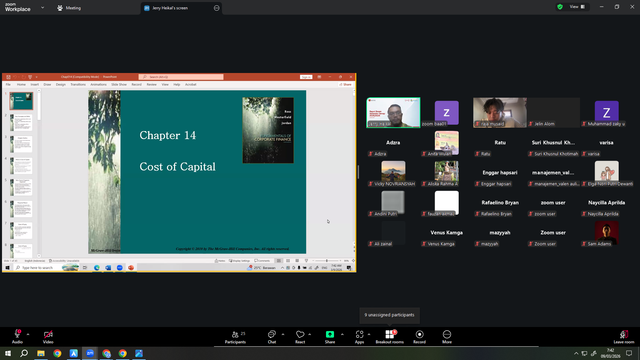Click the green Share screen button
Viewport: 640px width, 360px height.
pos(330,337)
